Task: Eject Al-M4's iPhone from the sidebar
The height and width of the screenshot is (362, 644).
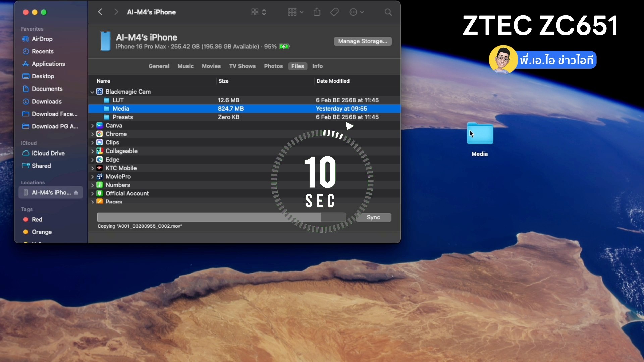Action: pos(76,192)
